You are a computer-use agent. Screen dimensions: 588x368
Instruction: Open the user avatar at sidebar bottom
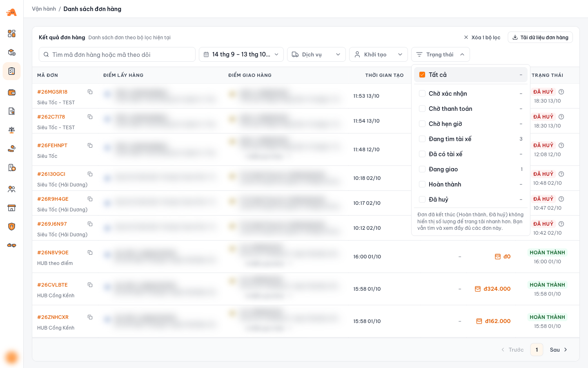(11, 357)
